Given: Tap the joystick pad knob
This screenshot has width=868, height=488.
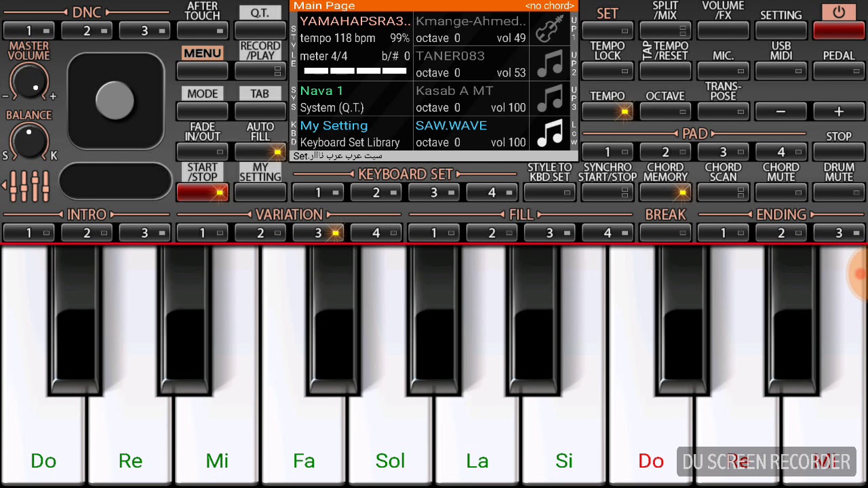Looking at the screenshot, I should [x=115, y=100].
